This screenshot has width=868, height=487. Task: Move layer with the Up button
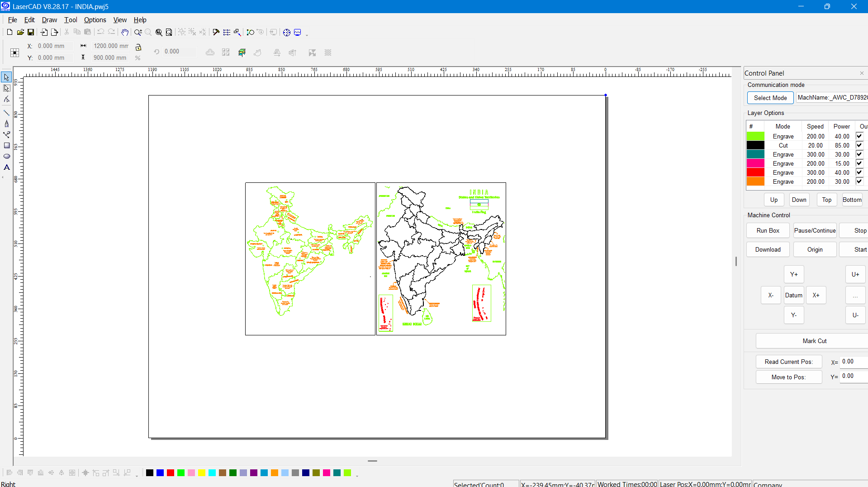[774, 200]
